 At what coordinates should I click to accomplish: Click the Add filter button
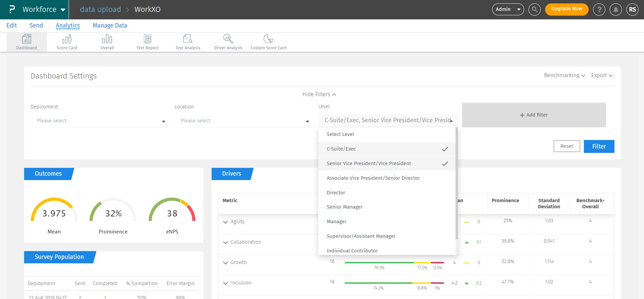pyautogui.click(x=534, y=115)
